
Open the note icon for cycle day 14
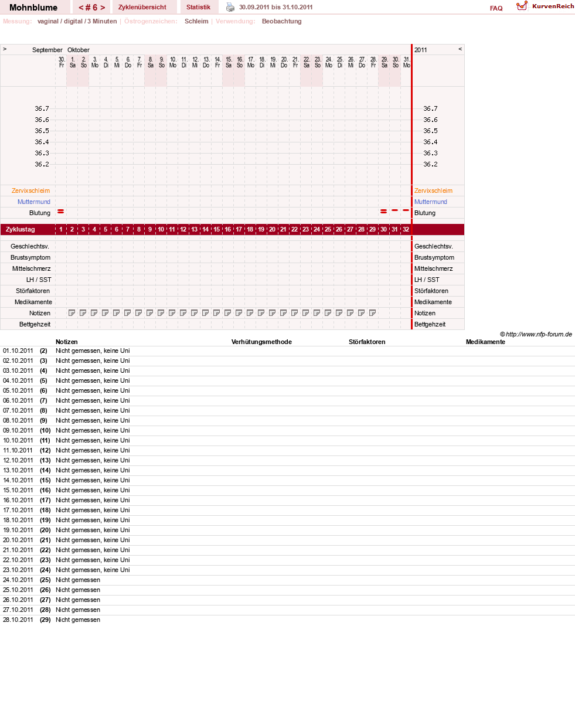tap(206, 313)
